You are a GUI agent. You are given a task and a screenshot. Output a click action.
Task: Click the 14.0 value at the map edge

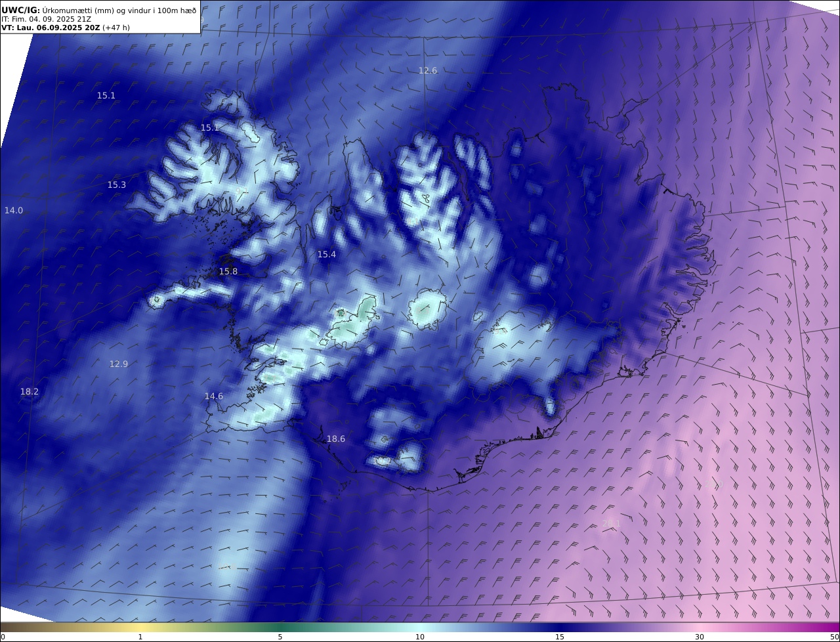[14, 210]
